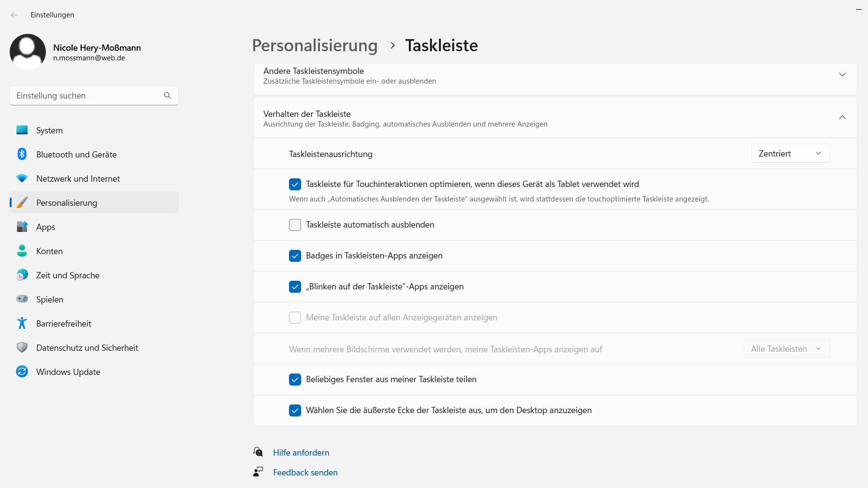Image resolution: width=868 pixels, height=488 pixels.
Task: Open System settings in the sidebar
Action: click(48, 130)
